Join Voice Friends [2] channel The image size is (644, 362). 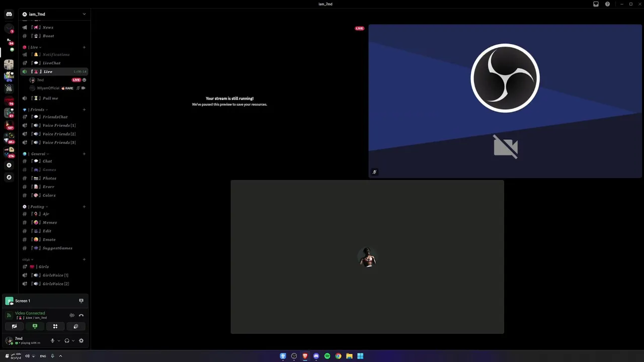coord(54,134)
